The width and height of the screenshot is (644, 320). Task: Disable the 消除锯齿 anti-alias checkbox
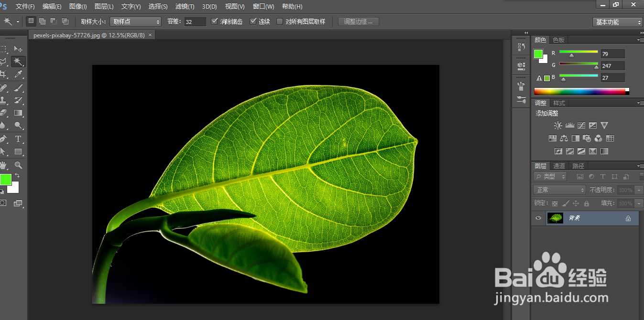tap(215, 21)
